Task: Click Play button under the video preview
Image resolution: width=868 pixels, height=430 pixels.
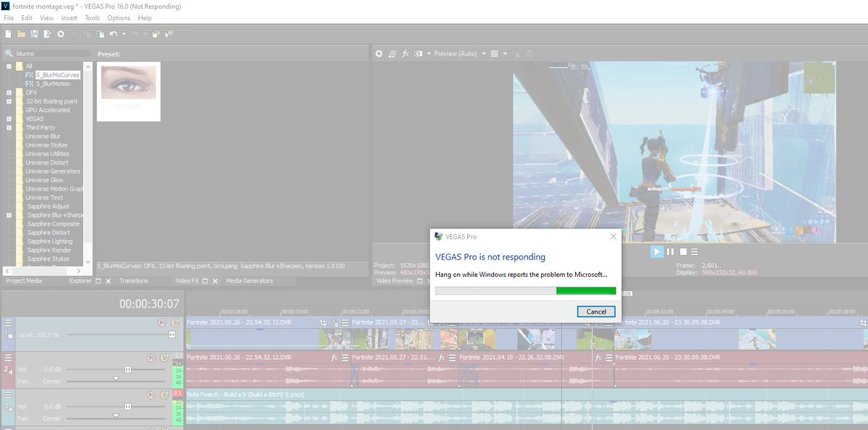Action: pyautogui.click(x=656, y=251)
